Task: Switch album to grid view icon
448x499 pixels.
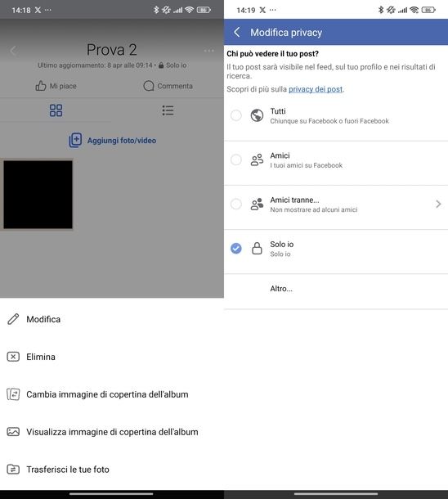Action: (56, 110)
